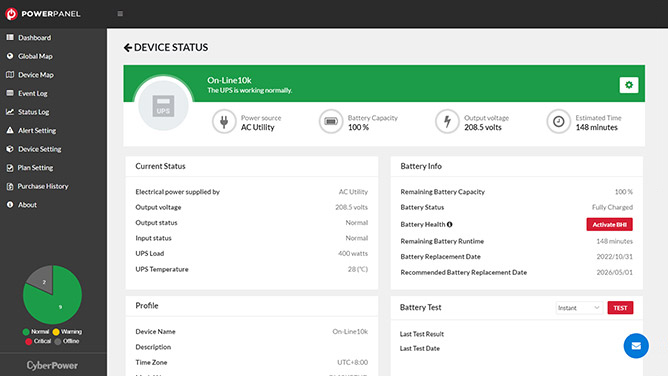This screenshot has height=376, width=668.
Task: Click the 28 (°C) temperature value
Action: pyautogui.click(x=357, y=269)
